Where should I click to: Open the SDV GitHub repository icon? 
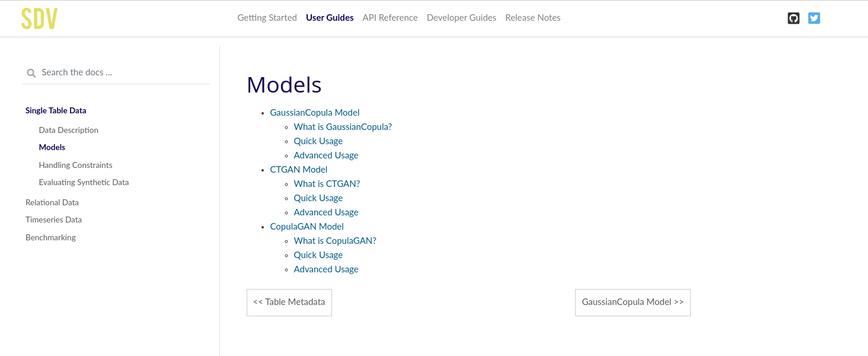click(x=793, y=18)
